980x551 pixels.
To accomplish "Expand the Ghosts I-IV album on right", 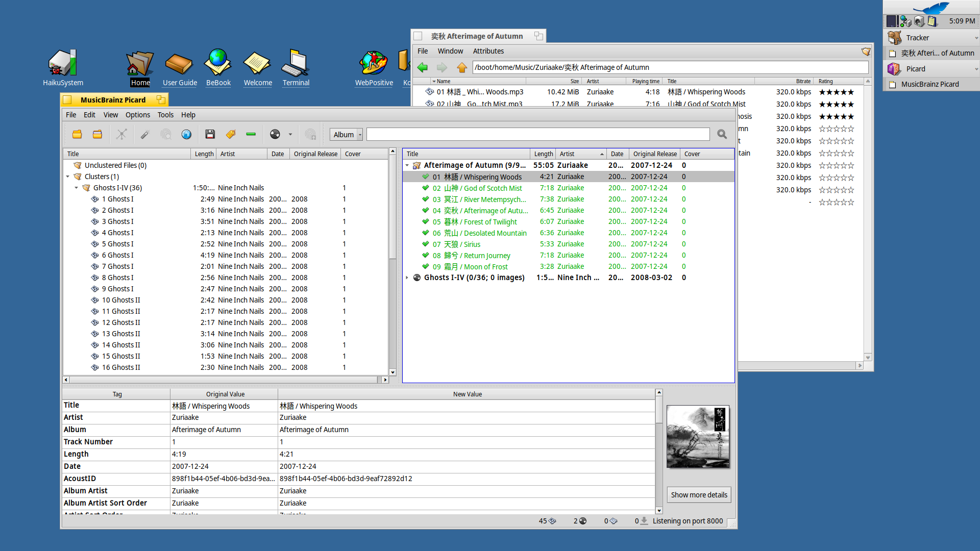I will (407, 278).
